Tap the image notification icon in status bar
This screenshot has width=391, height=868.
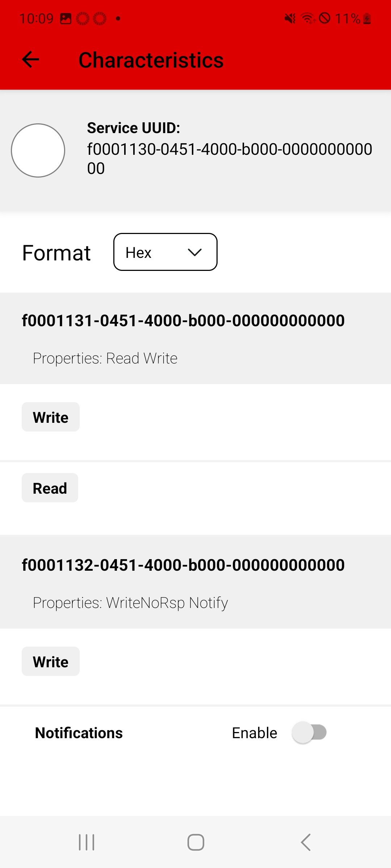(x=66, y=18)
